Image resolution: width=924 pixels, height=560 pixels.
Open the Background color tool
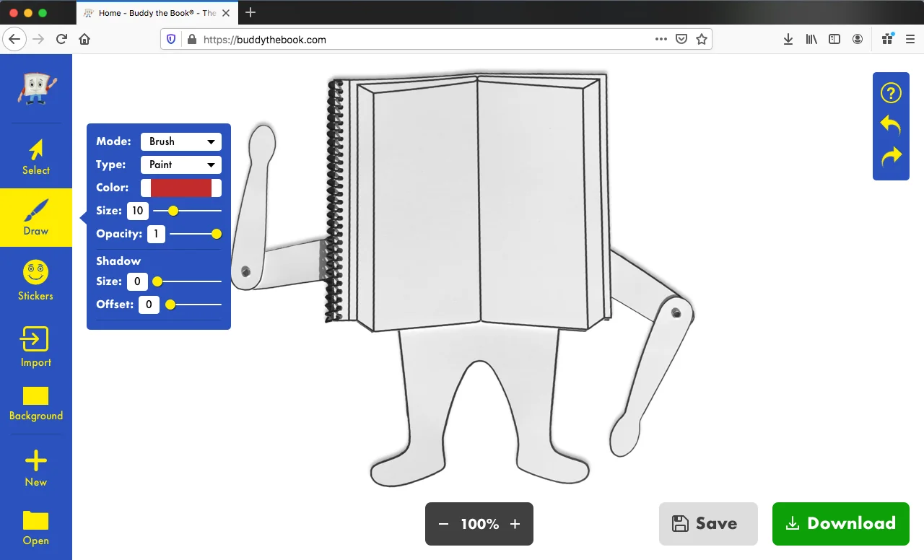[36, 404]
